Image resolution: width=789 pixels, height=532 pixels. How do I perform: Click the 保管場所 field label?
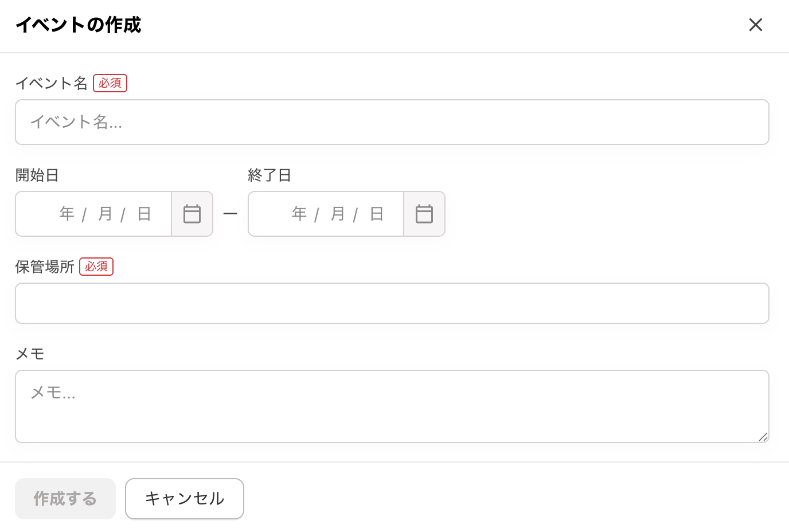point(45,267)
